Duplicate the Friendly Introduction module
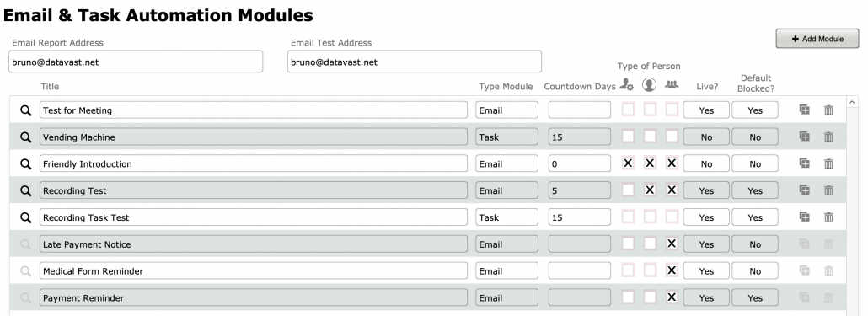868x316 pixels. (x=804, y=163)
